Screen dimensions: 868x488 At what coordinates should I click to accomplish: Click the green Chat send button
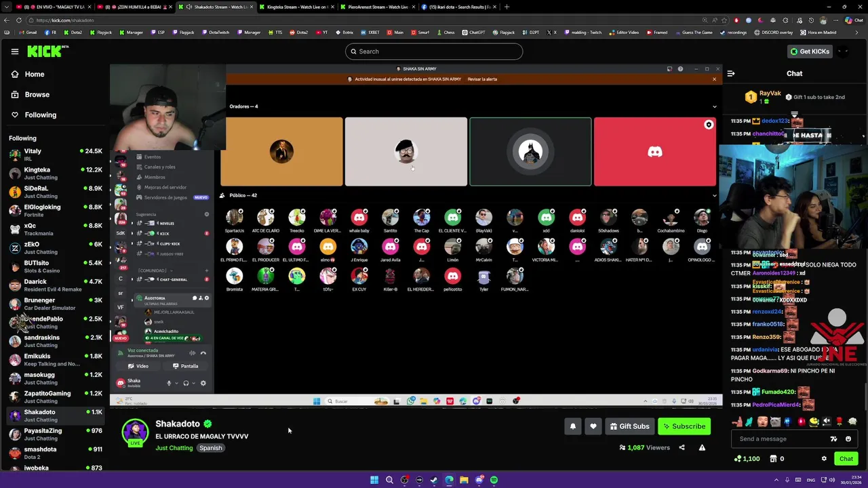846,459
